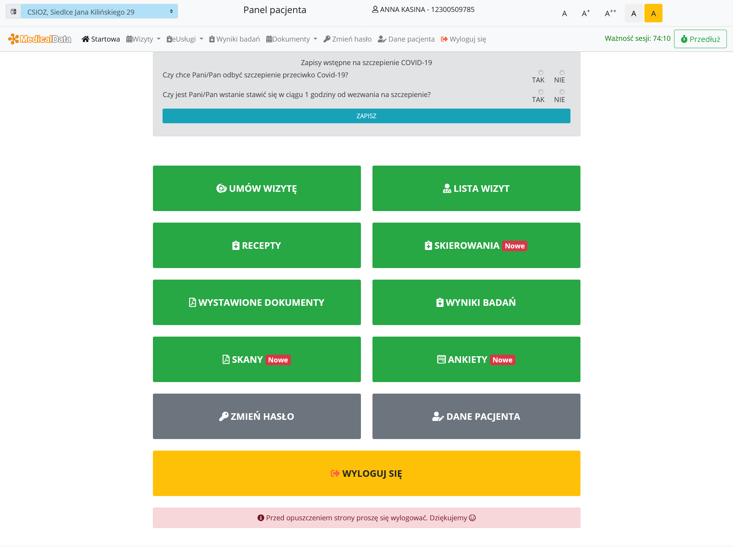Viewport: 733px width, 560px height.
Task: Click the MedicalData logo
Action: click(x=40, y=39)
